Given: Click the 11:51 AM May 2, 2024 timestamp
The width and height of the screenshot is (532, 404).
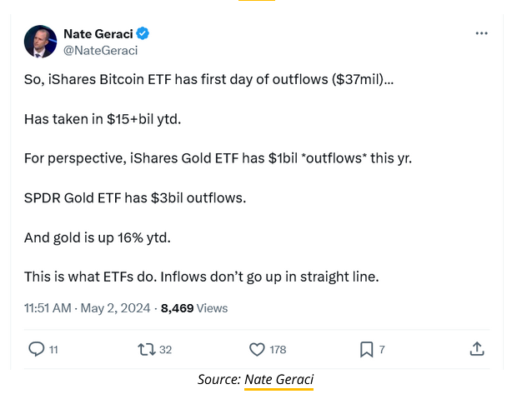Looking at the screenshot, I should point(87,308).
